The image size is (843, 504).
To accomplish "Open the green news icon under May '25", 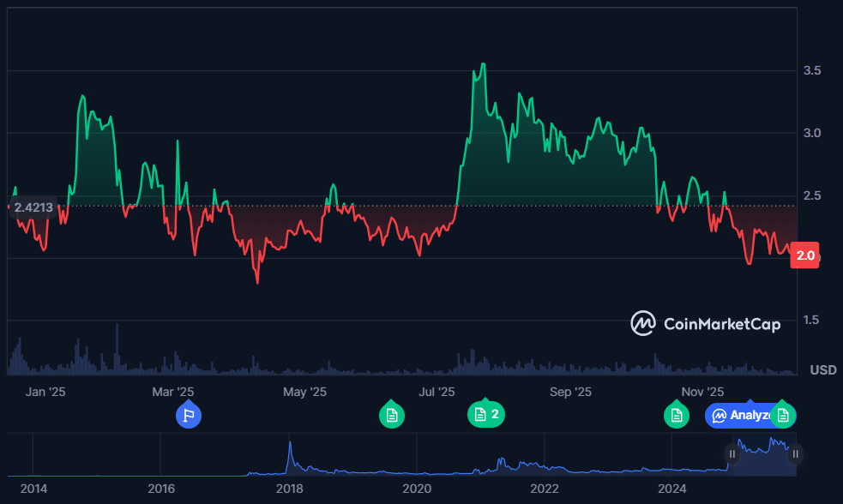I will (392, 415).
